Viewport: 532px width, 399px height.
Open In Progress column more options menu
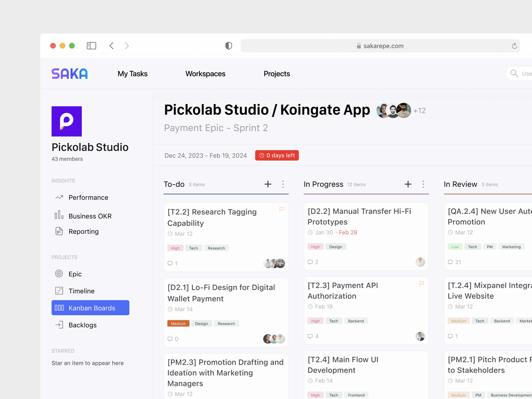(x=423, y=184)
